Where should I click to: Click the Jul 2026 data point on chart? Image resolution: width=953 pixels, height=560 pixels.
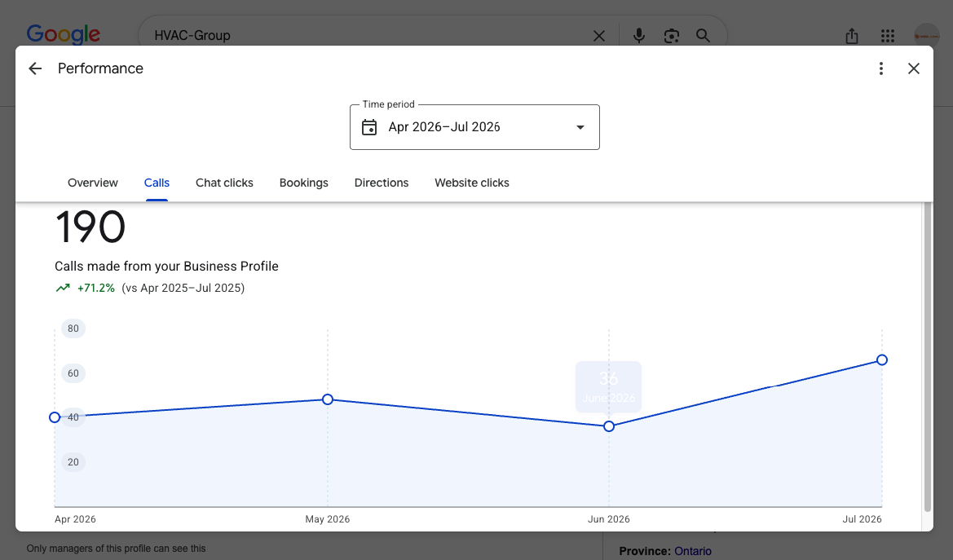tap(882, 360)
